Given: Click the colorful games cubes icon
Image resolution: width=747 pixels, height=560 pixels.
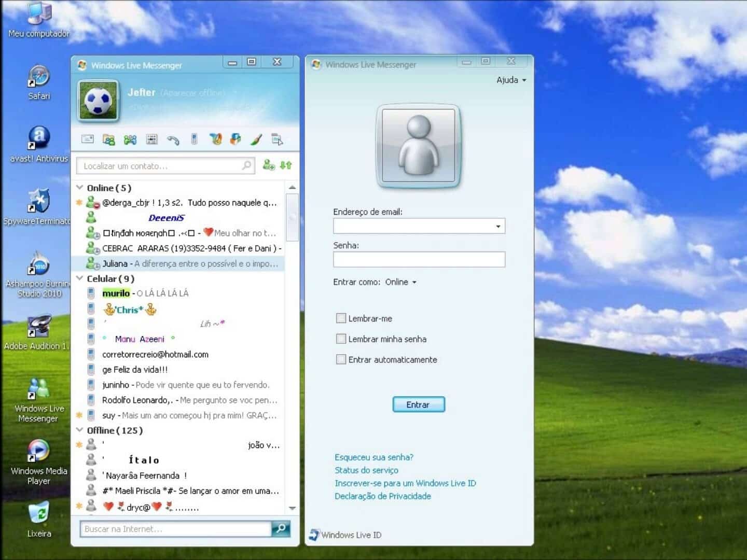Looking at the screenshot, I should (236, 139).
